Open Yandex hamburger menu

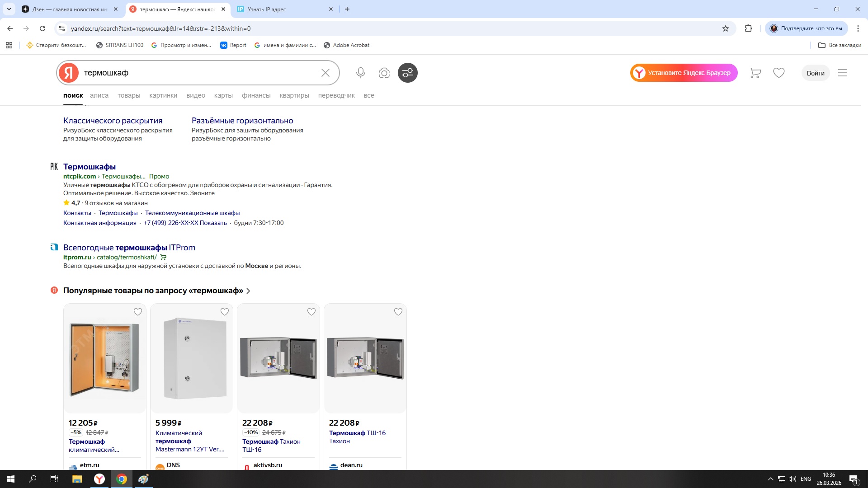point(842,73)
